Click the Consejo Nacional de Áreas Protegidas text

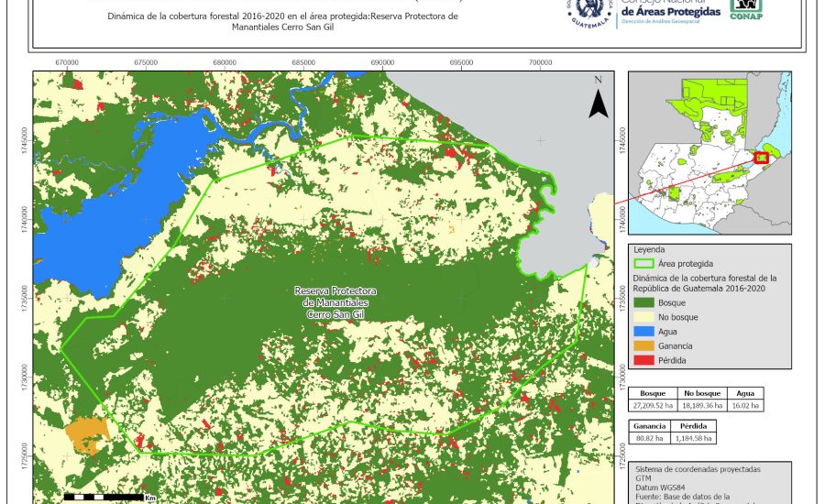coord(671,13)
